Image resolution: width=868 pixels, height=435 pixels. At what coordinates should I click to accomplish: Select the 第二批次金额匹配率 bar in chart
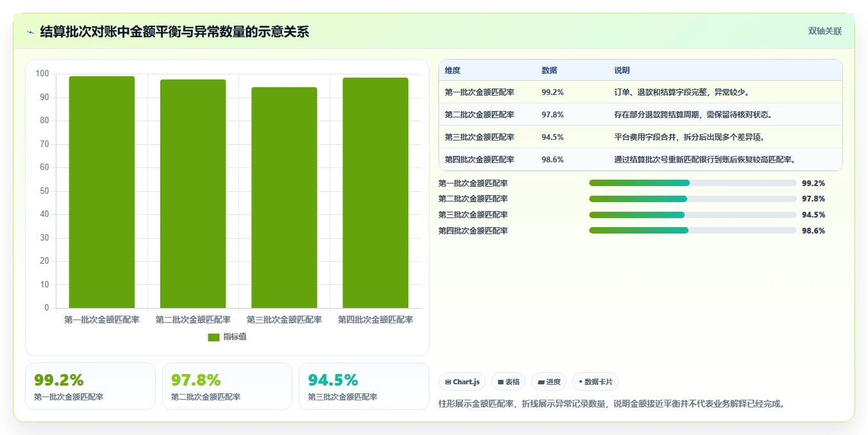(x=193, y=194)
